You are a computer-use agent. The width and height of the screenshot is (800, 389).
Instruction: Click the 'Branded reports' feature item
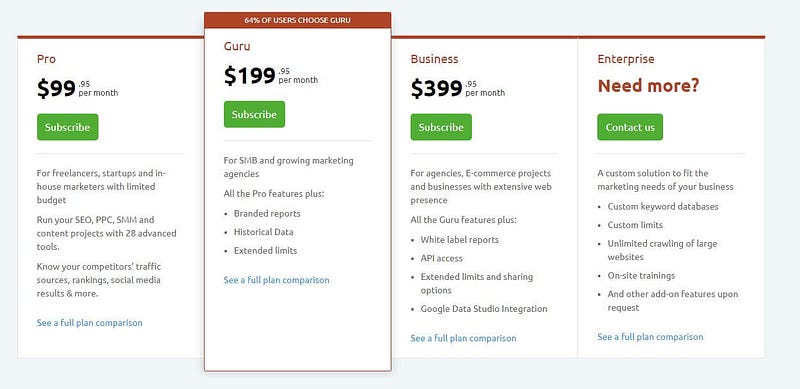coord(267,213)
